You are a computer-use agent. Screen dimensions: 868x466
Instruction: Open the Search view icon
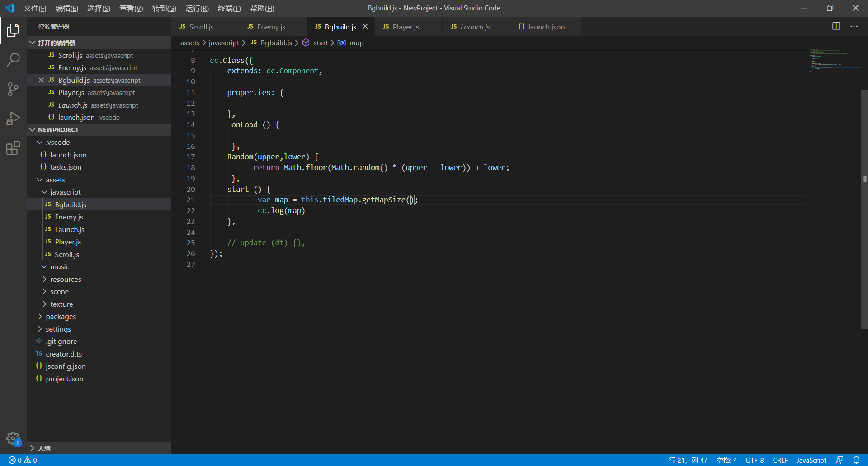tap(13, 59)
